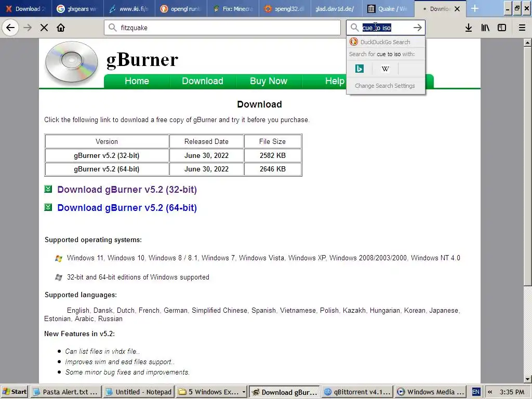Image resolution: width=532 pixels, height=399 pixels.
Task: Open the Downloads toolbar icon
Action: pos(469,28)
